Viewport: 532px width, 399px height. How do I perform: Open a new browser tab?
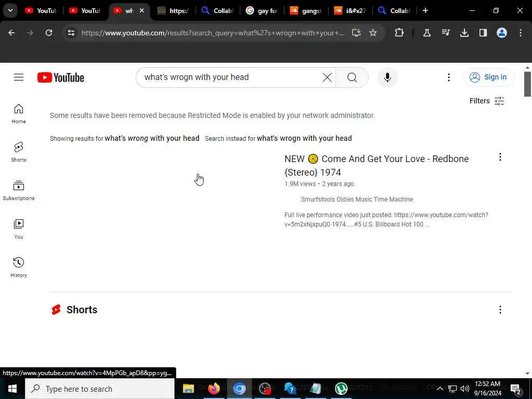pos(425,10)
